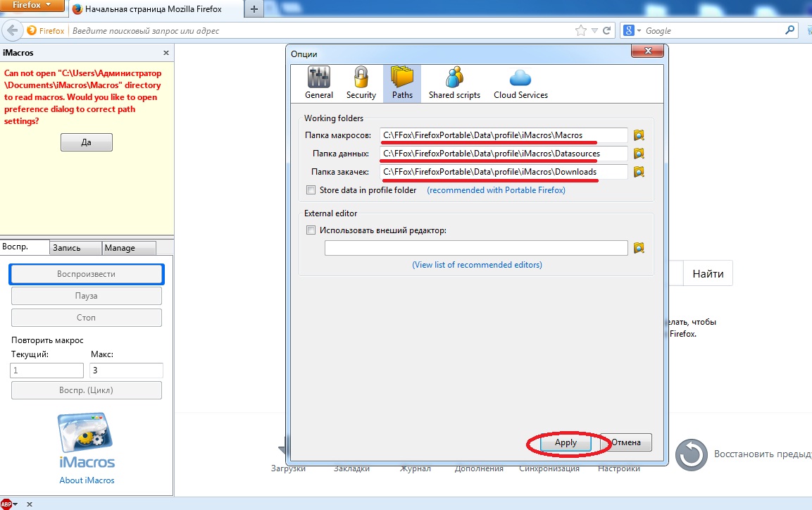
Task: Open the About iMacros link
Action: click(87, 480)
